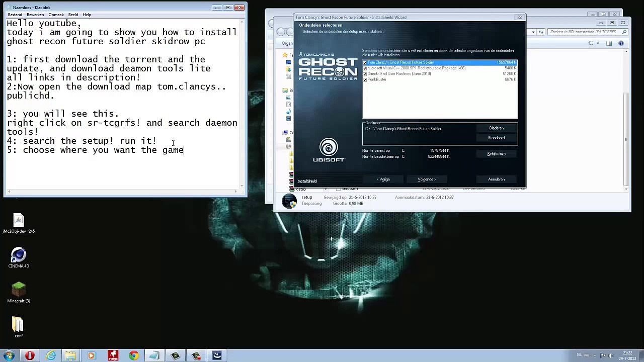The width and height of the screenshot is (644, 362).
Task: Open Opera from the taskbar
Action: (30, 355)
